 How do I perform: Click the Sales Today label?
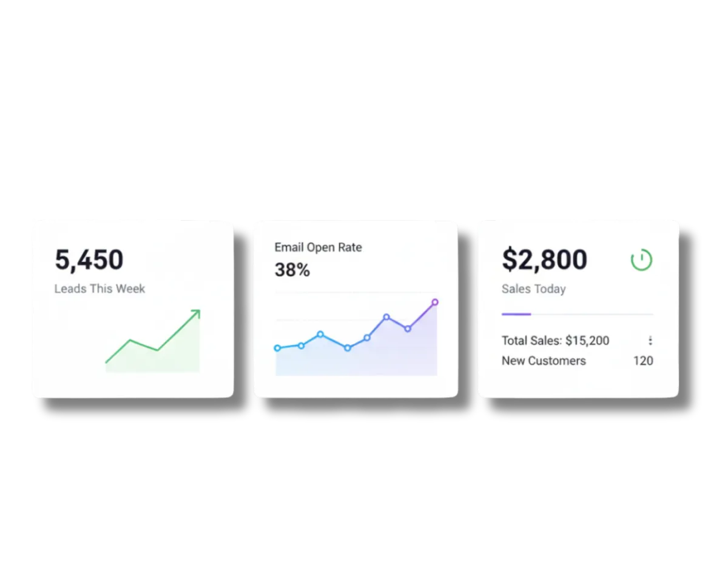(533, 289)
